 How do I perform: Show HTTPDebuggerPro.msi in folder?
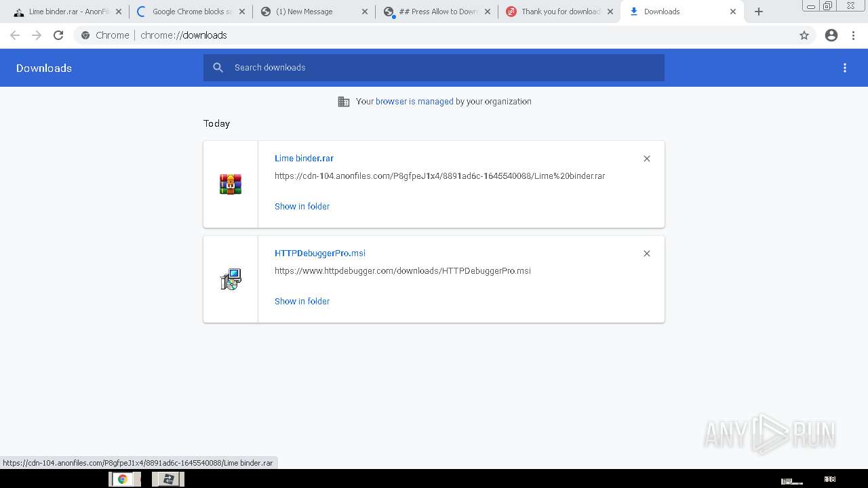(x=302, y=302)
